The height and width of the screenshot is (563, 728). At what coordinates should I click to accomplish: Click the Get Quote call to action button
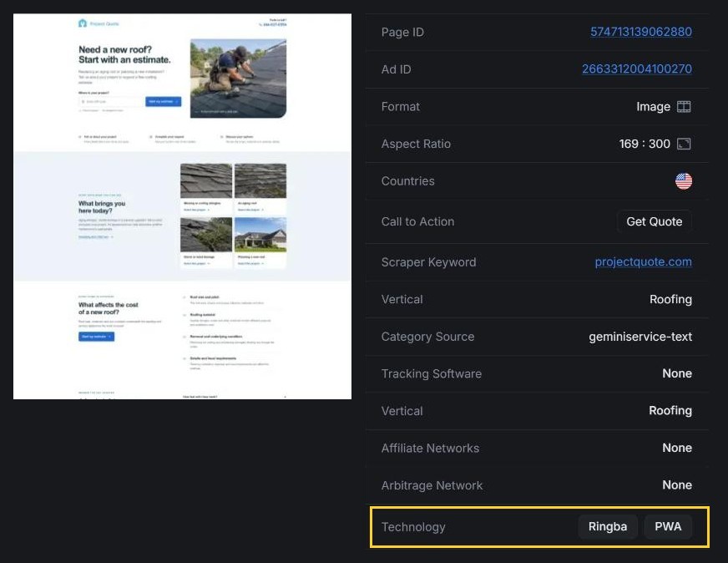655,221
